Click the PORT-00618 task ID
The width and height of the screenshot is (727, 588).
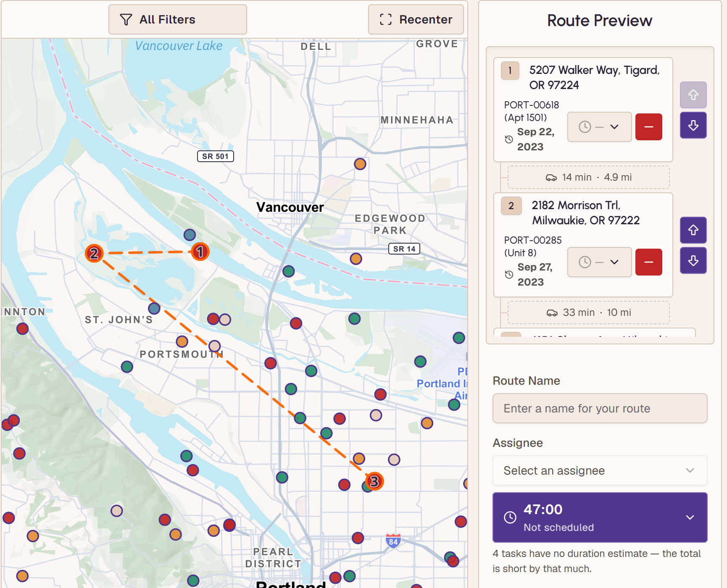[532, 105]
